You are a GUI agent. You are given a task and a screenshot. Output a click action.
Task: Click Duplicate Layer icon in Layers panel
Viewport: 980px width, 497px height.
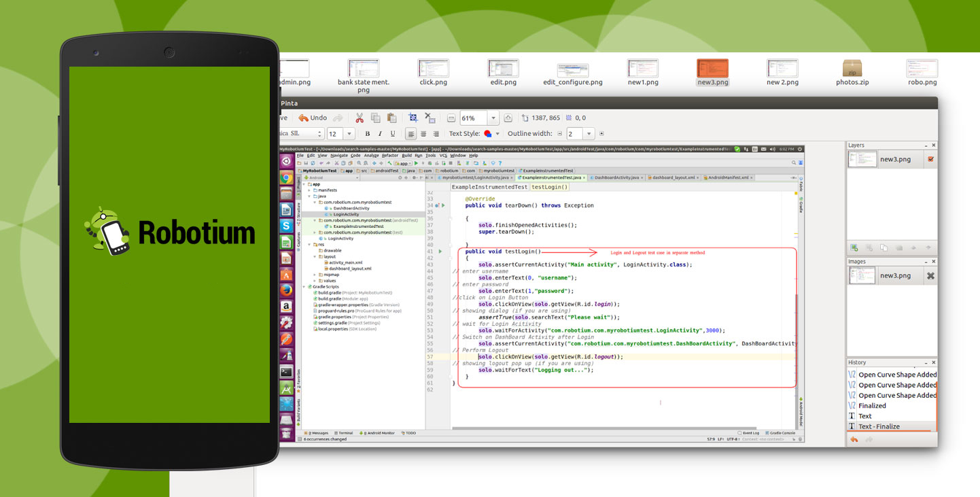(884, 248)
